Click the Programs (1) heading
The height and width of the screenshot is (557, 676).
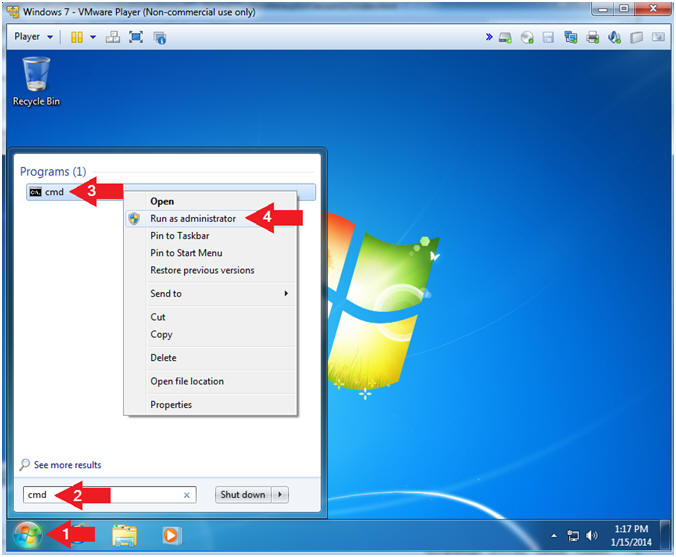coord(53,172)
